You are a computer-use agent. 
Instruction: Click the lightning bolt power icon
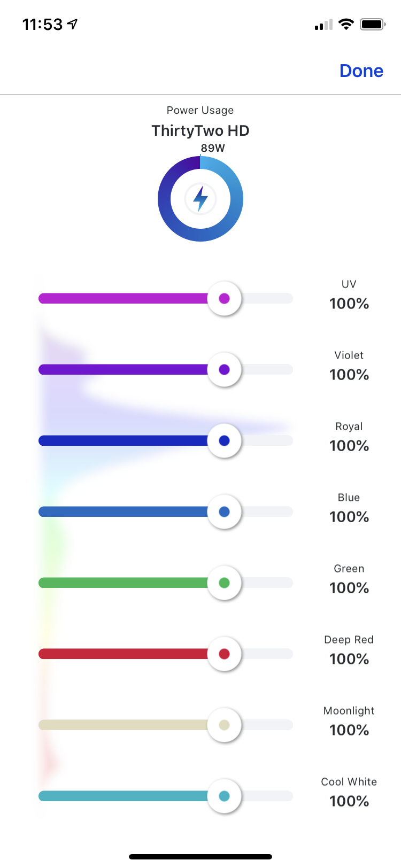(x=200, y=199)
